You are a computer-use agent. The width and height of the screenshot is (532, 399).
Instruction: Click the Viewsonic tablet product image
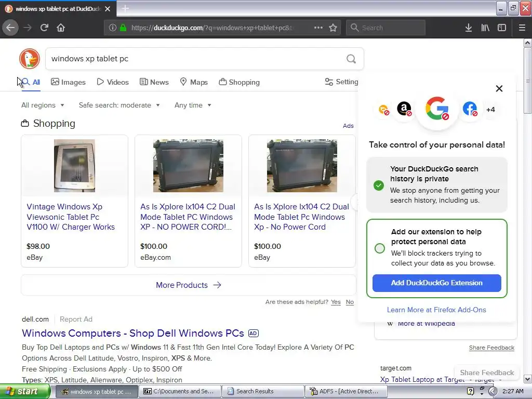tap(74, 166)
